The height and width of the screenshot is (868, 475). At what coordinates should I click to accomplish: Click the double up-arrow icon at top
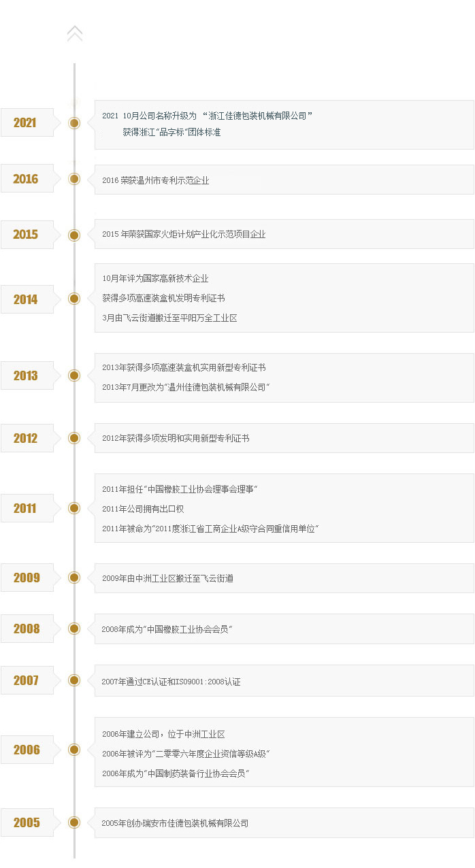75,33
